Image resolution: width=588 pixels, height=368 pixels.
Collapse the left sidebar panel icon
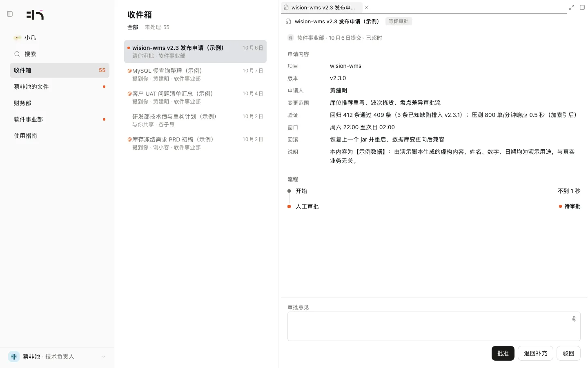10,14
